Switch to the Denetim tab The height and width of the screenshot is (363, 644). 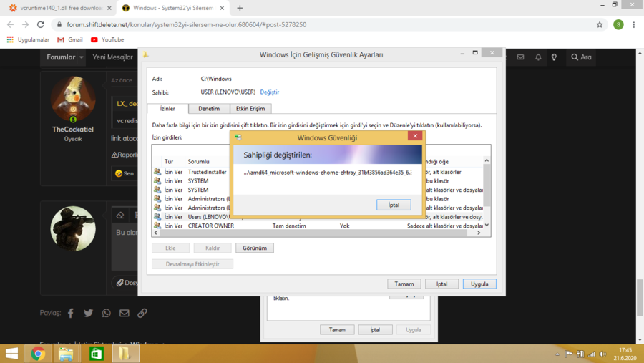[209, 109]
